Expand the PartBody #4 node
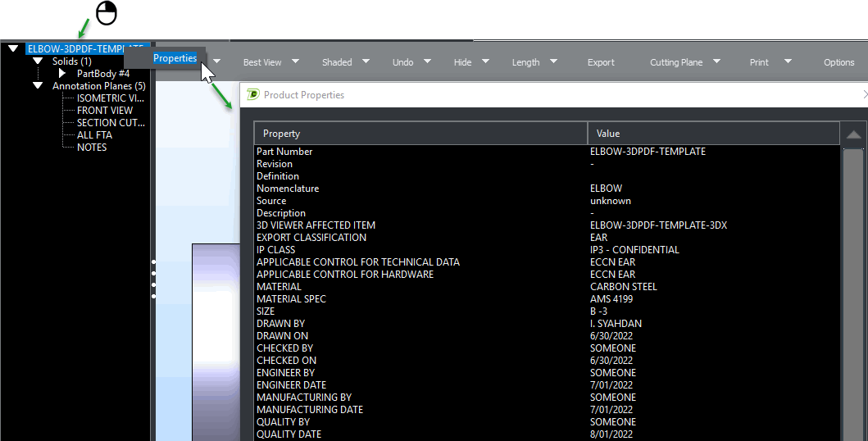 point(62,73)
